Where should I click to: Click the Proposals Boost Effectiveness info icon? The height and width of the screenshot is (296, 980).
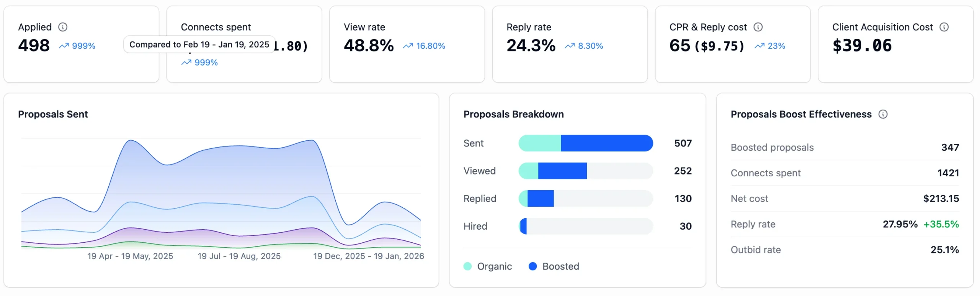pos(883,114)
